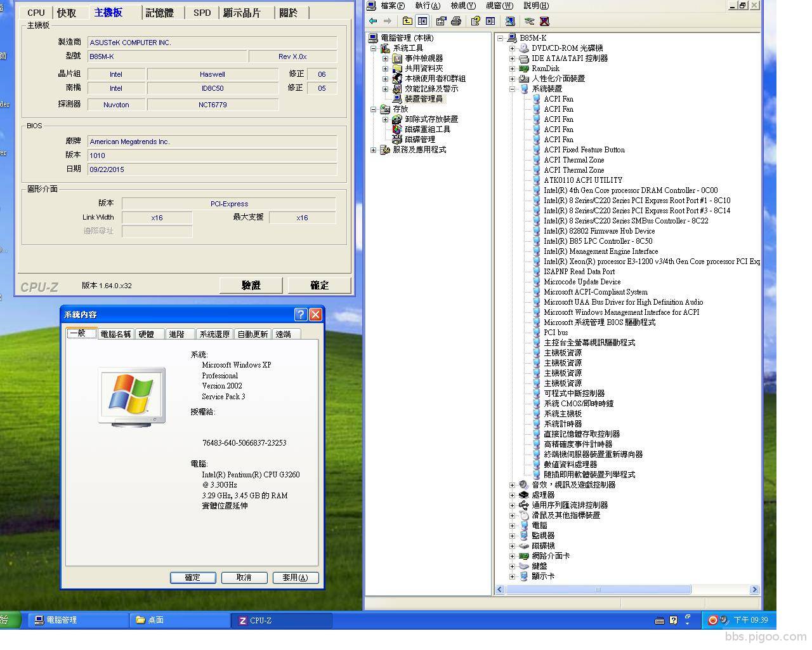Click the left arrow of horizontal scrollbar

(x=500, y=590)
